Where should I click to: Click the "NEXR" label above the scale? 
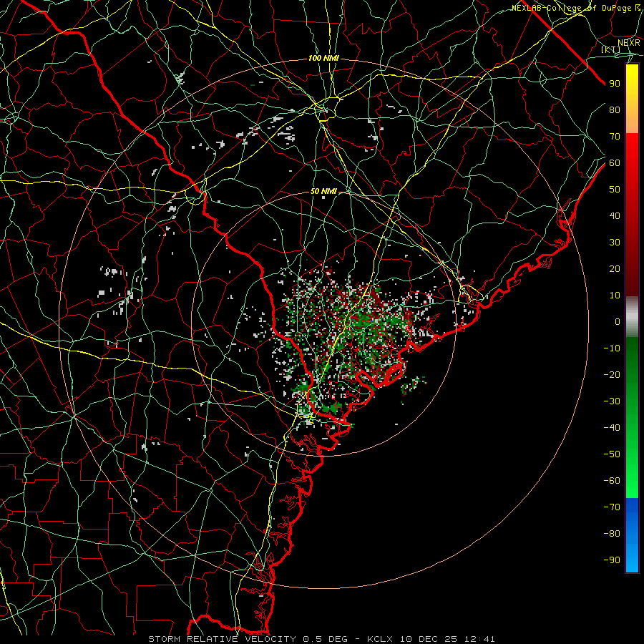pyautogui.click(x=629, y=43)
